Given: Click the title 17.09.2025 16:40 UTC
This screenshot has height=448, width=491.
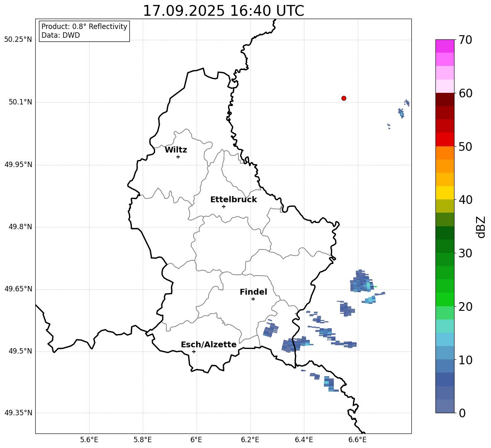Looking at the screenshot, I should [224, 11].
